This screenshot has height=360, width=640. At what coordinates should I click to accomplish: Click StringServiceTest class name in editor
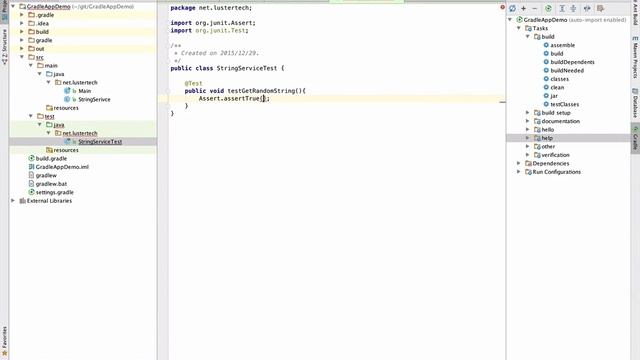tap(247, 68)
